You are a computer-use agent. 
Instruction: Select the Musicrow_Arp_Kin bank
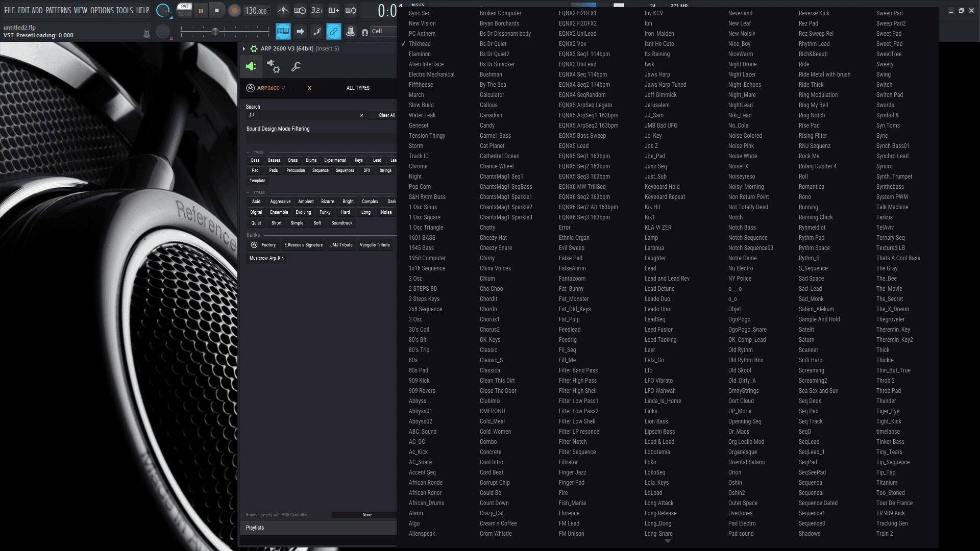[266, 258]
